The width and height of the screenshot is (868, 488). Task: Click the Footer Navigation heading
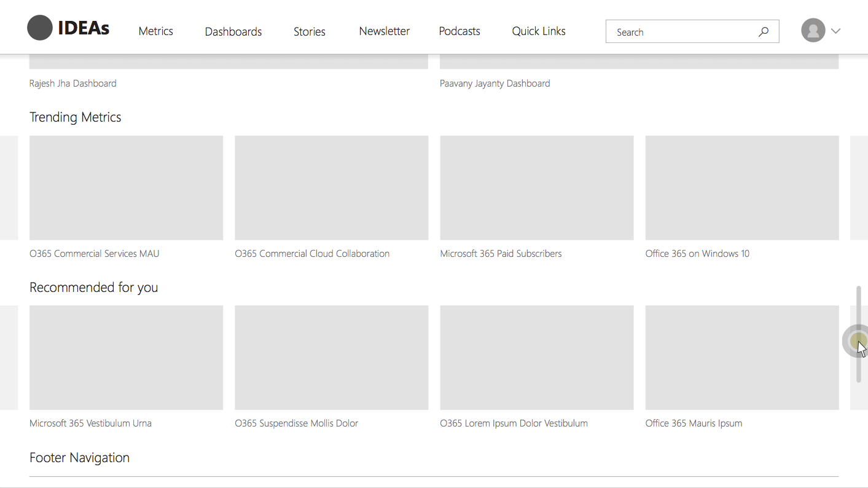80,458
